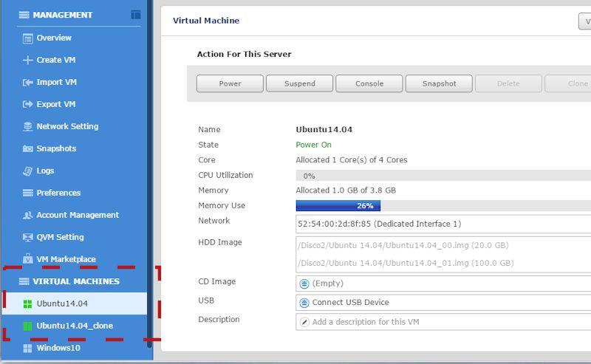
Task: Open the Overview page
Action: [54, 38]
